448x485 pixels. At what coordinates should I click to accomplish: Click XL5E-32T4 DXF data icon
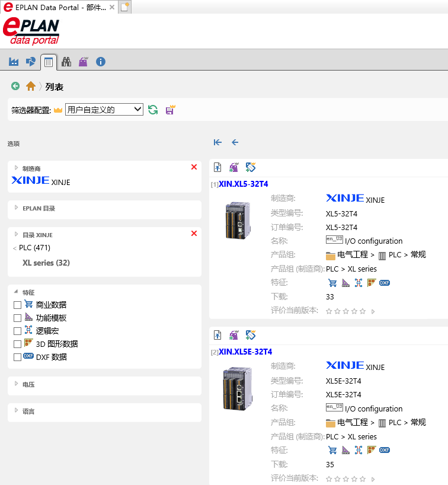[385, 450]
